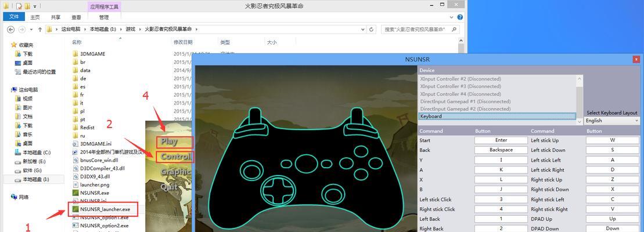Click the DPAD Up binding field
Image resolution: width=644 pixels, height=232 pixels.
click(x=613, y=219)
